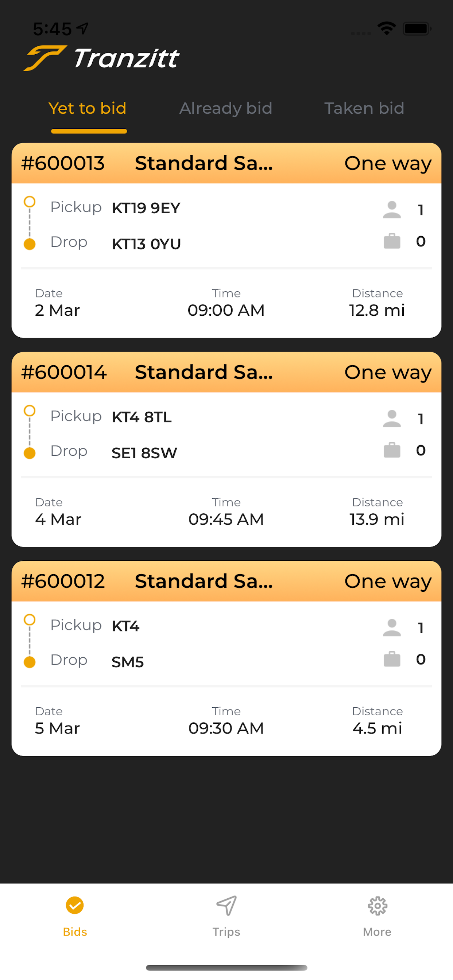Tap passenger icon on trip #600012
The width and height of the screenshot is (453, 980).
[392, 628]
